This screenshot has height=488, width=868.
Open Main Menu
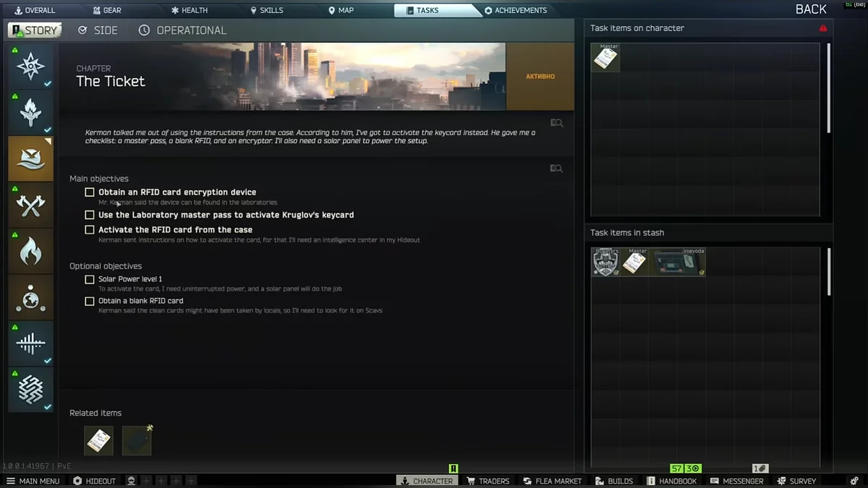[33, 481]
